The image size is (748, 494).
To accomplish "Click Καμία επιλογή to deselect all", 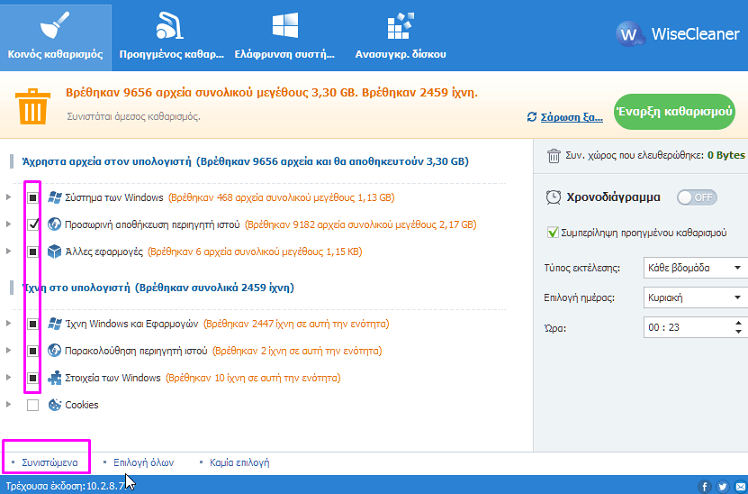I will [239, 463].
